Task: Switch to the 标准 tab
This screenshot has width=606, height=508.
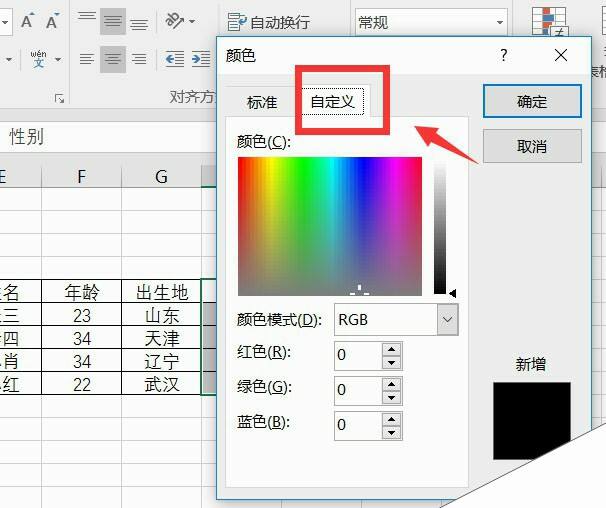Action: coord(262,102)
